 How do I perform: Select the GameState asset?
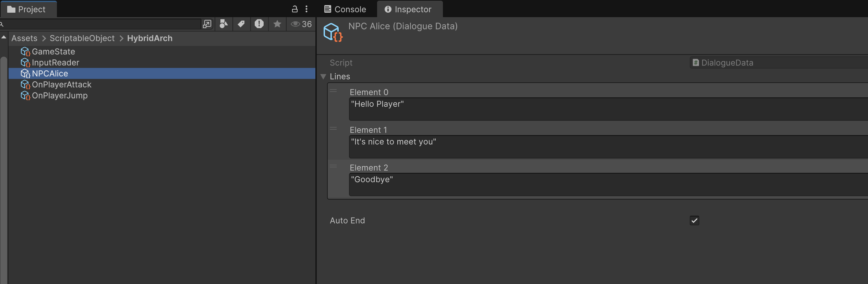click(53, 51)
